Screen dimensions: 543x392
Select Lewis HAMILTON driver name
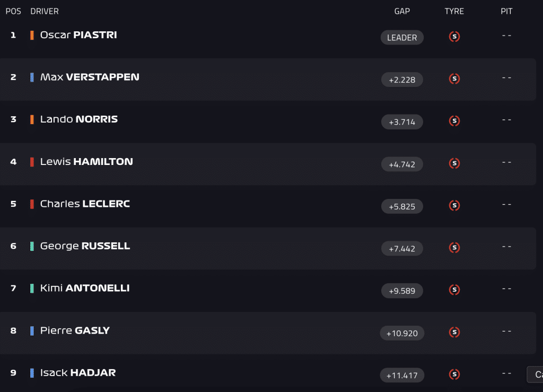point(86,161)
